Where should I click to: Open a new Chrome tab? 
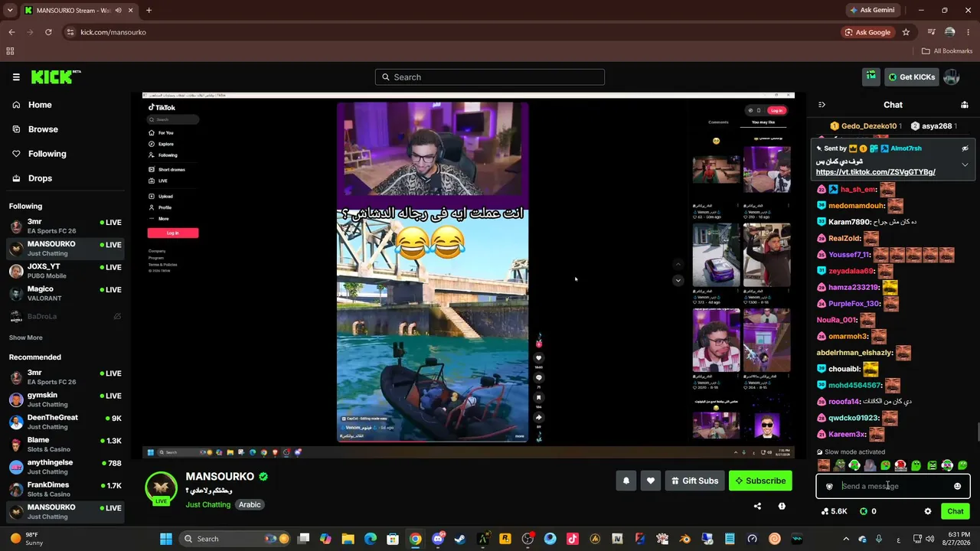(149, 10)
